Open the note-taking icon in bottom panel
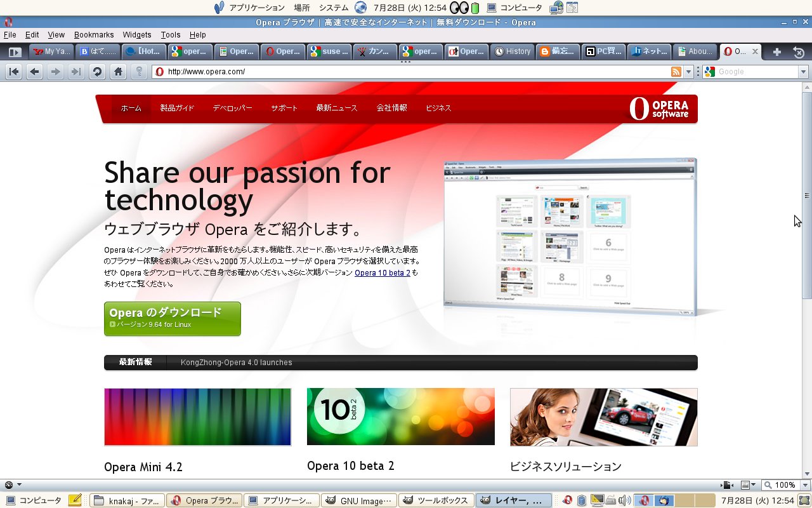This screenshot has height=508, width=812. click(x=75, y=500)
